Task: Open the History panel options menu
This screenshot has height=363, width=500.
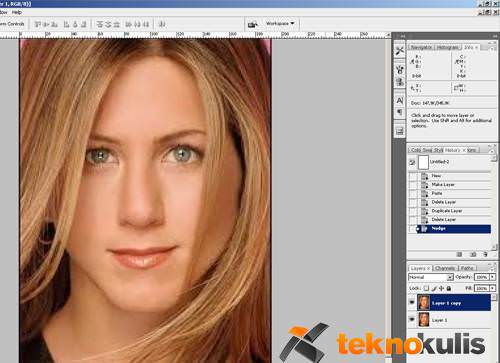Action: coord(492,151)
